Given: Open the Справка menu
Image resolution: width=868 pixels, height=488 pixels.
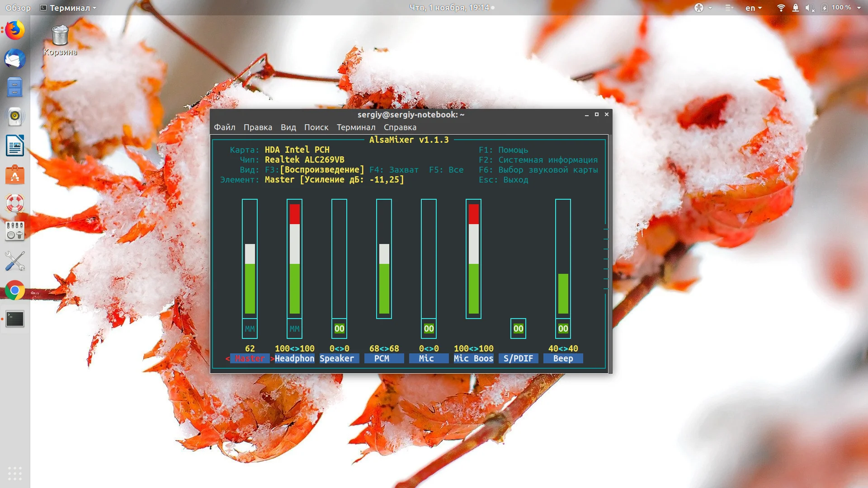Looking at the screenshot, I should coord(400,127).
